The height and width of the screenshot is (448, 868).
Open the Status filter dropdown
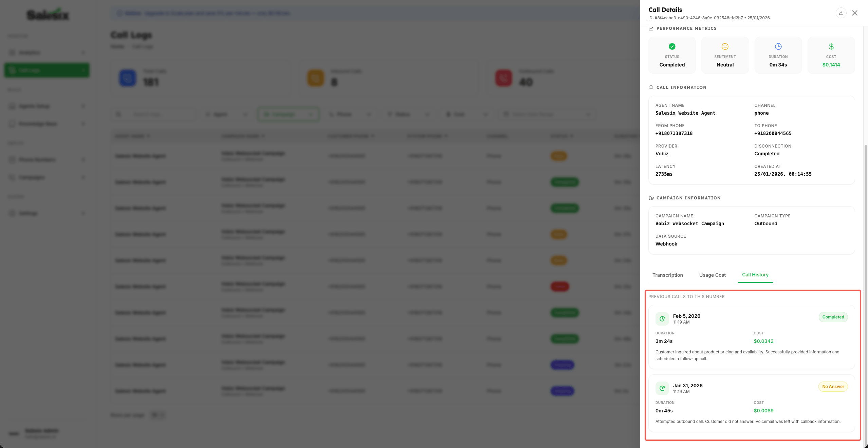click(x=408, y=114)
